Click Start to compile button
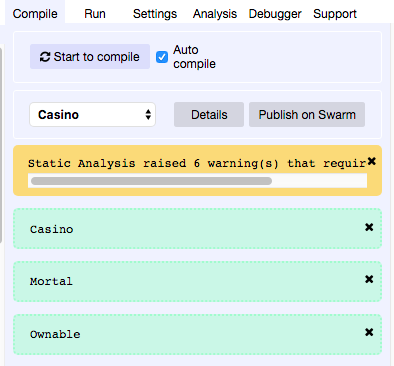 pos(90,57)
